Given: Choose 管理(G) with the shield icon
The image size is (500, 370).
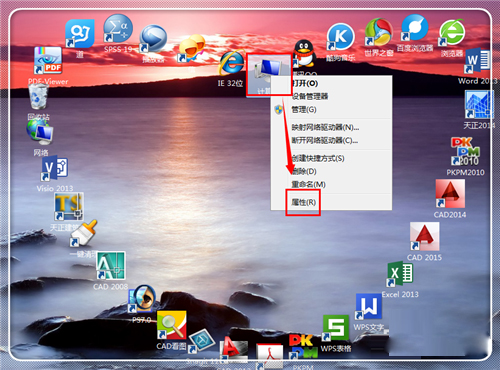Looking at the screenshot, I should click(331, 110).
